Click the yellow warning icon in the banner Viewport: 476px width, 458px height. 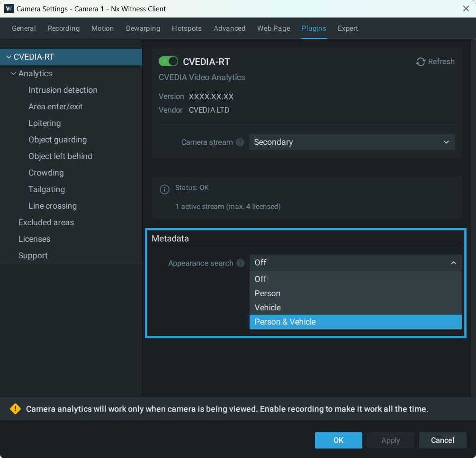coord(15,409)
